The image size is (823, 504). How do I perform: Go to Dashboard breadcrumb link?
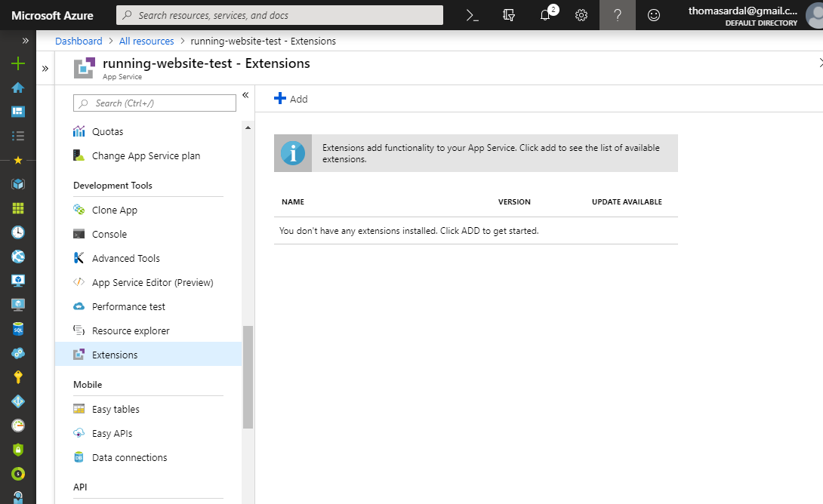[79, 41]
